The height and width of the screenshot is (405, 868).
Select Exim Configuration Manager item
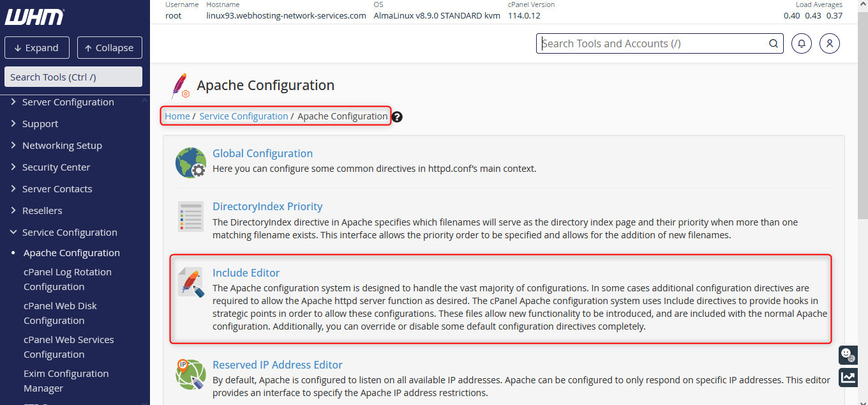pyautogui.click(x=66, y=381)
